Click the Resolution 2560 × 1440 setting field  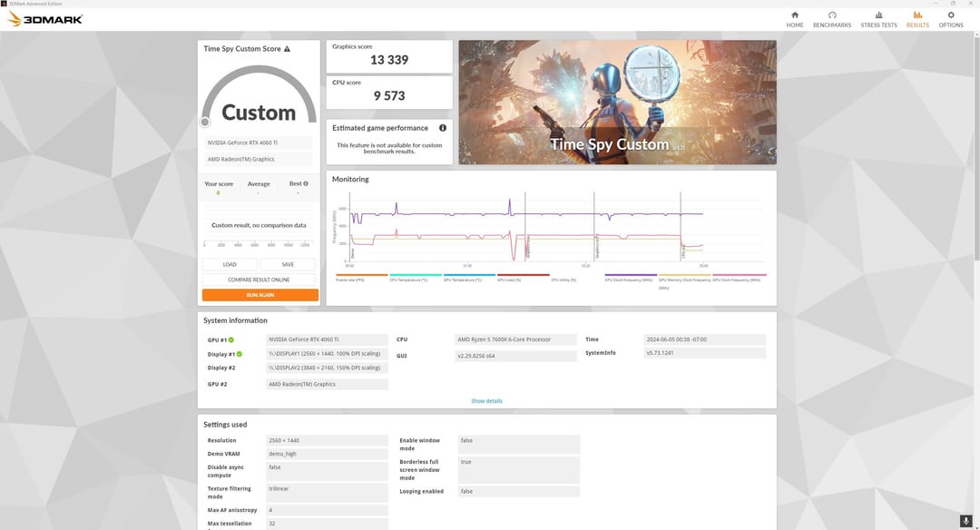tap(327, 441)
